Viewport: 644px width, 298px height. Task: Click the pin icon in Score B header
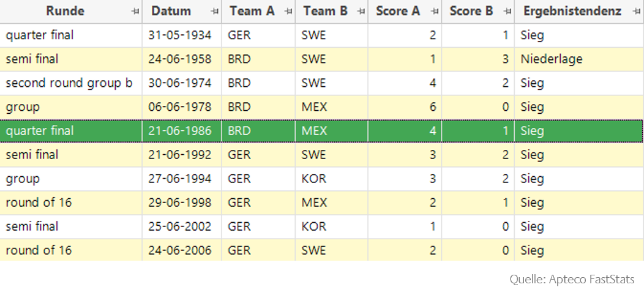[507, 12]
